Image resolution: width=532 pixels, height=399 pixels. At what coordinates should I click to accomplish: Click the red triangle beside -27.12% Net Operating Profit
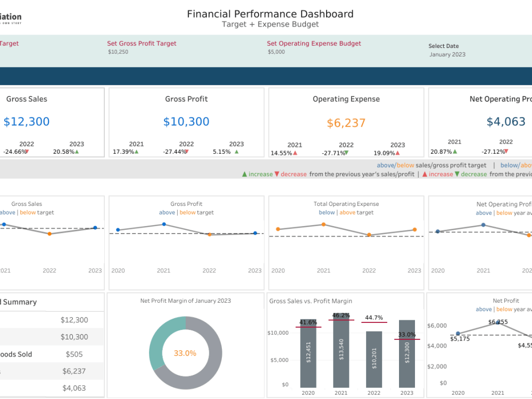click(506, 152)
